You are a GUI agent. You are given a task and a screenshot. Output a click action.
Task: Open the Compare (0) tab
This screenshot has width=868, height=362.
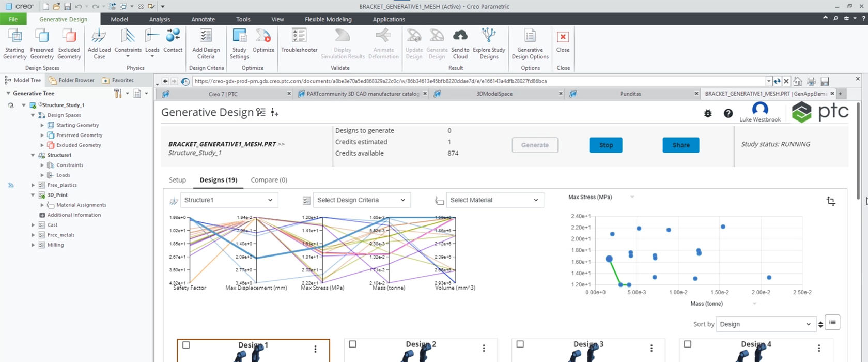point(269,180)
